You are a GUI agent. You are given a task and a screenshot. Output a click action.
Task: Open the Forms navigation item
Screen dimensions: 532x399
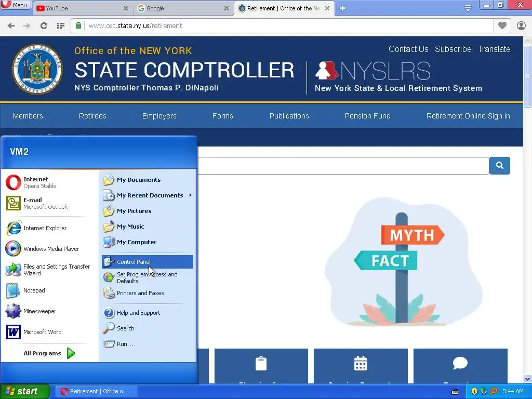[x=222, y=116]
